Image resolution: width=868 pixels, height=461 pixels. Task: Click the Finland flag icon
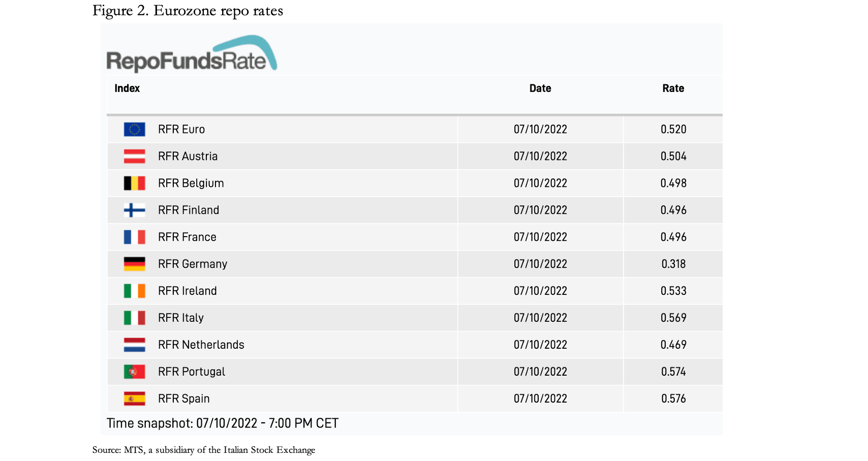[x=135, y=210]
